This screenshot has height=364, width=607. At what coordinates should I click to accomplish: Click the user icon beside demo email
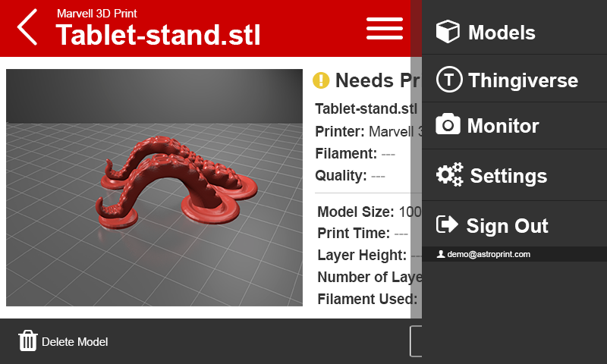(x=441, y=254)
